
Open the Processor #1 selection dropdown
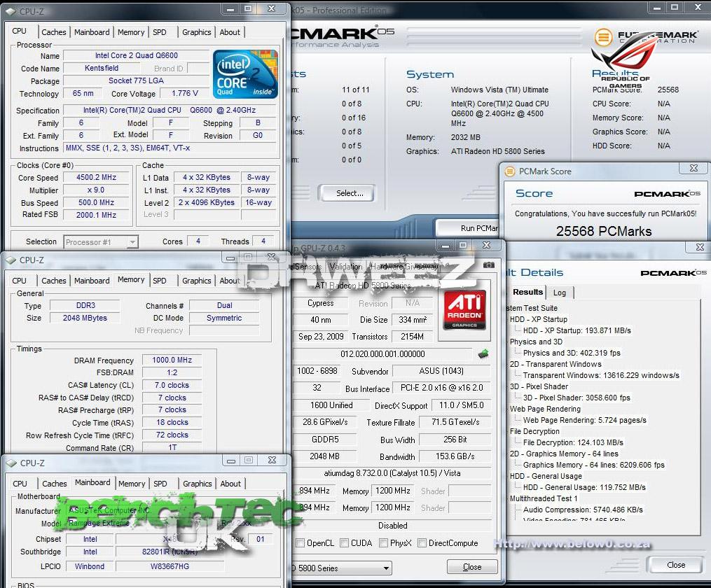(x=132, y=242)
